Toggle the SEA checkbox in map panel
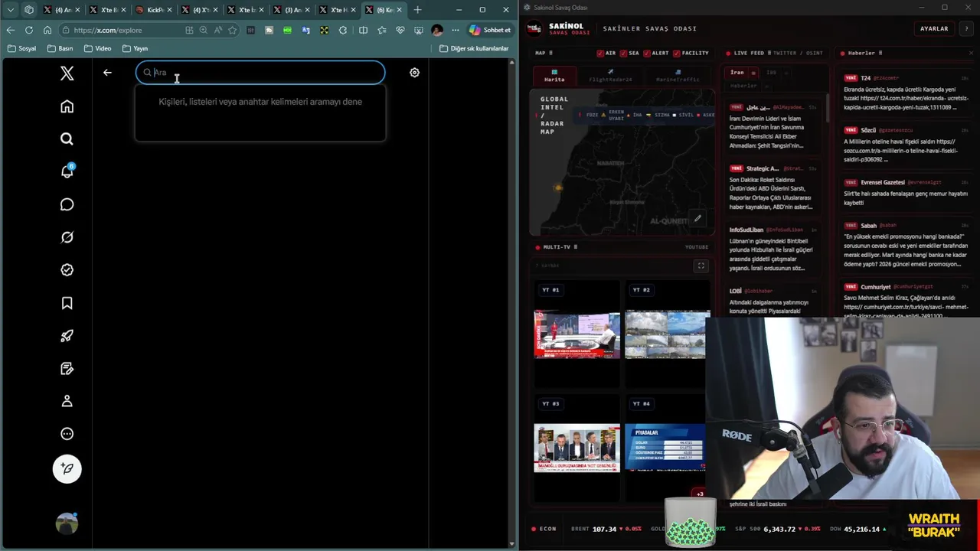 (x=623, y=54)
